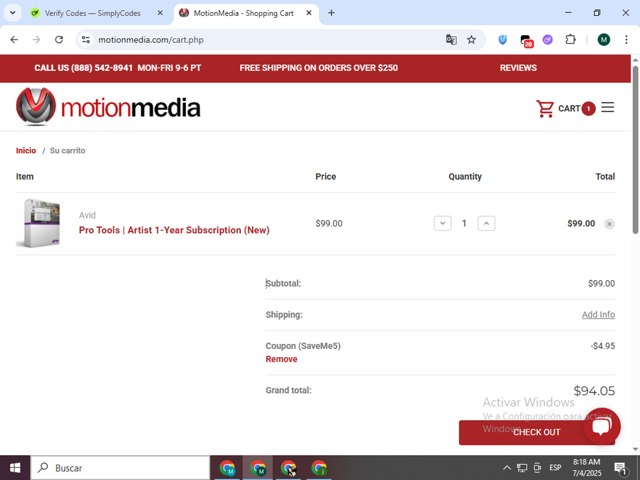Click the shopping cart icon
The image size is (640, 480).
[545, 109]
